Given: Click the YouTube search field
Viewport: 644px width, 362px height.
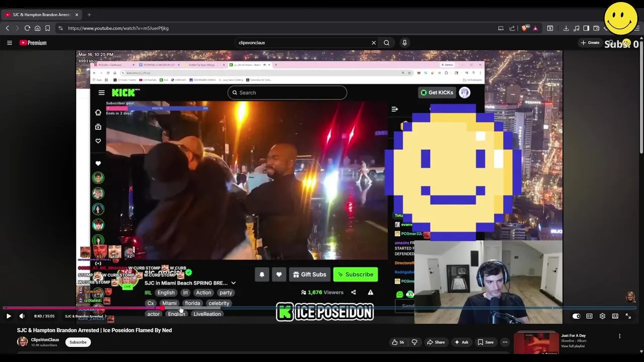Looking at the screenshot, I should click(x=302, y=43).
